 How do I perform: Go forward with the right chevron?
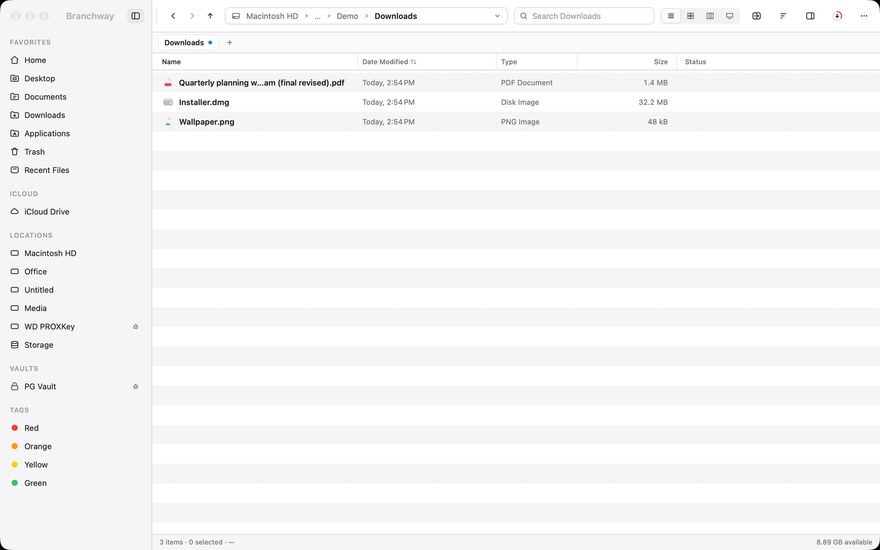pyautogui.click(x=192, y=16)
